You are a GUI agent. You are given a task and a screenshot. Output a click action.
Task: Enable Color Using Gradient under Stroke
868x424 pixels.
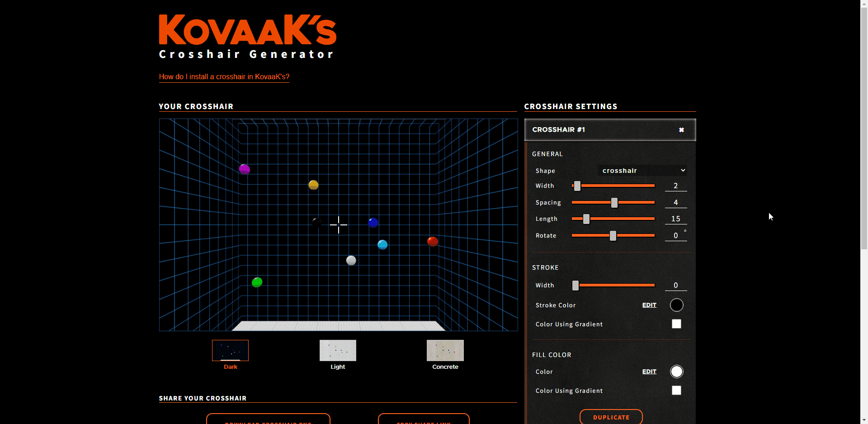pos(676,324)
